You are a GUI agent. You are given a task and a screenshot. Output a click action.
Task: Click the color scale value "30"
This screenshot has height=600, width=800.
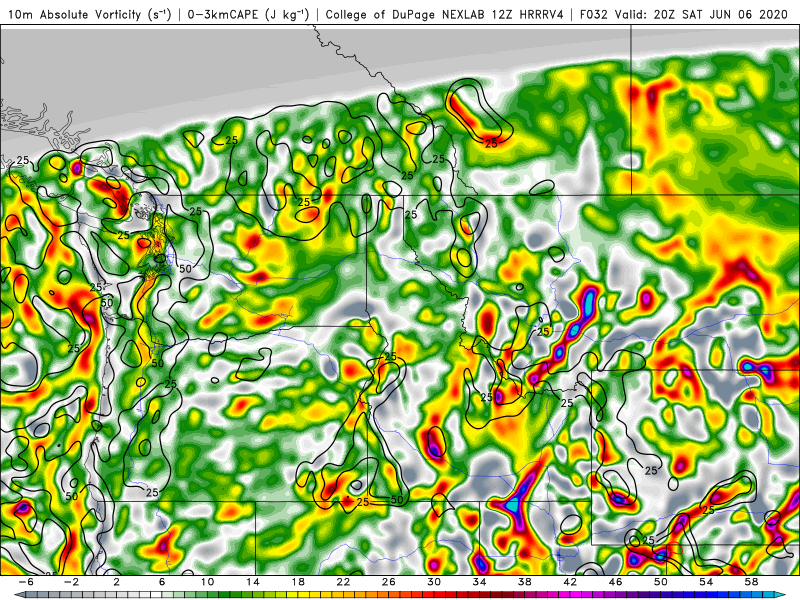434,582
